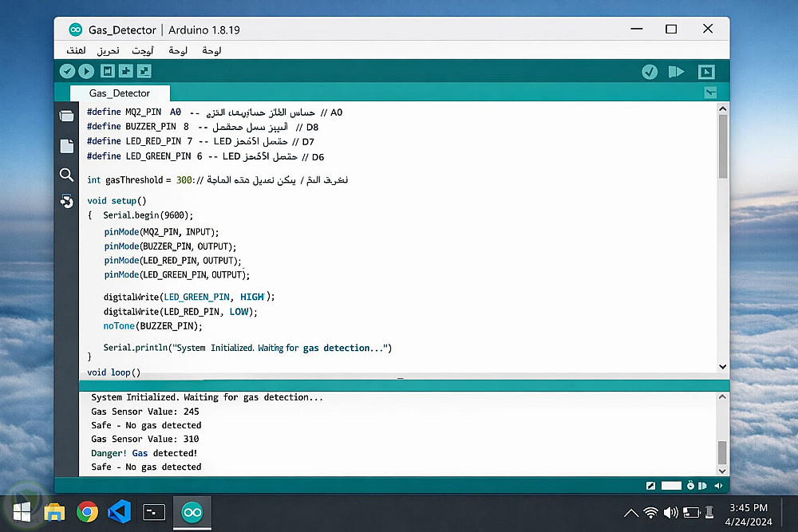Screen dimensions: 798x532
Task: Click the '#define LED_RED_PIN 7' line
Action: point(200,141)
